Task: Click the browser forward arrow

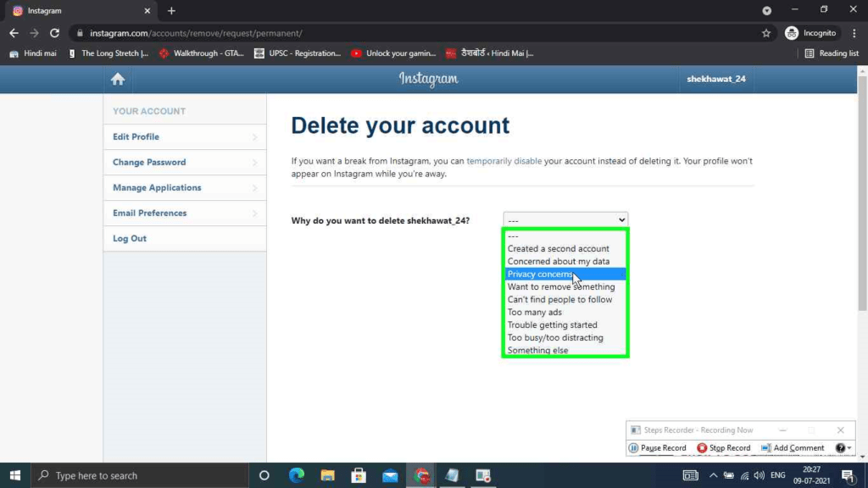Action: [34, 33]
